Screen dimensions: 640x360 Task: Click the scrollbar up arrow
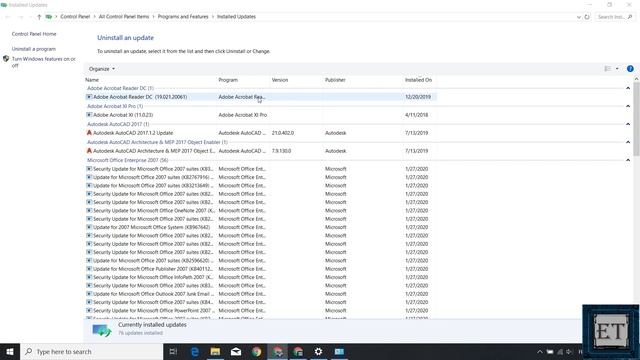[636, 79]
